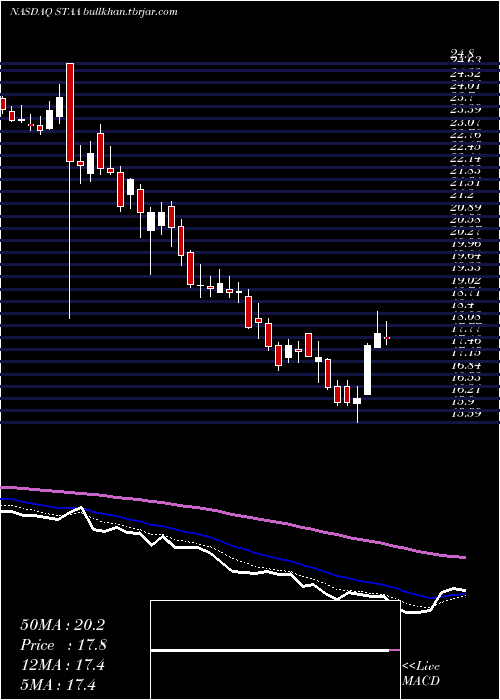Click the 22.76 price axis label
This screenshot has width=500, height=700.
click(x=465, y=134)
